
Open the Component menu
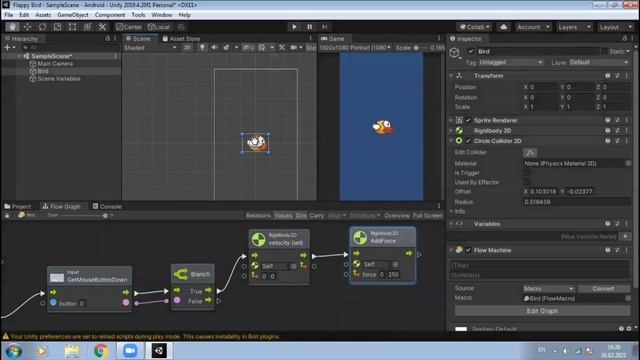pos(110,15)
